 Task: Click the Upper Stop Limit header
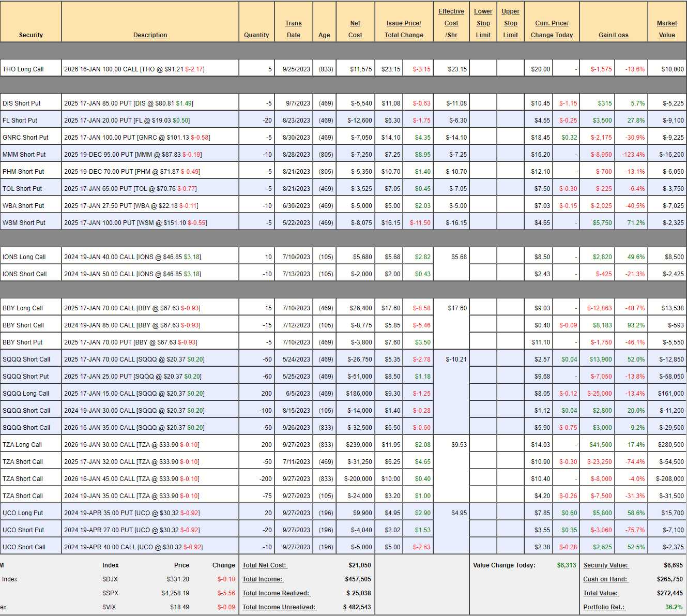(x=510, y=23)
